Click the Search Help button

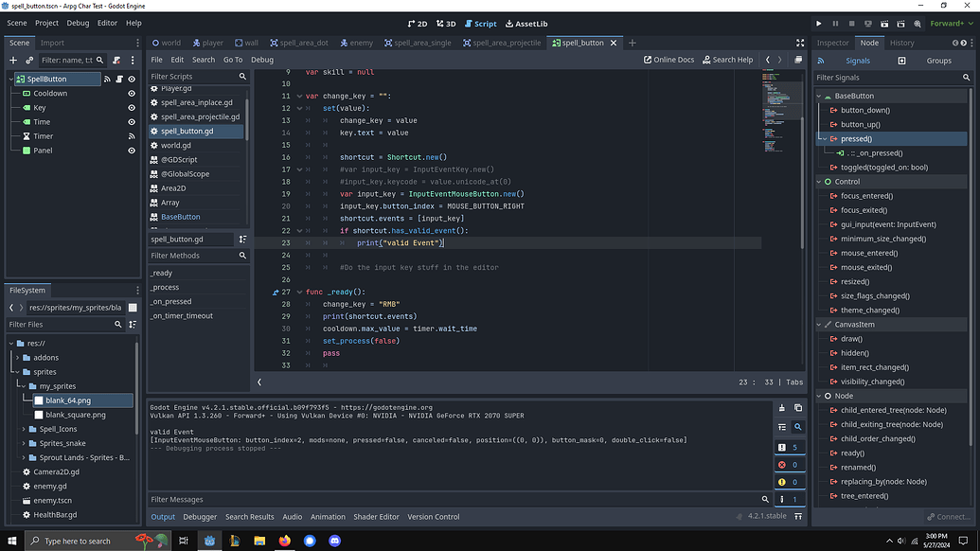(x=727, y=59)
